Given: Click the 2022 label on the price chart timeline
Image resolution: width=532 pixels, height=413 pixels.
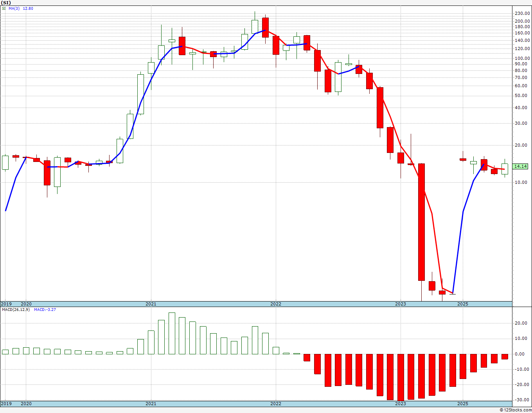Looking at the screenshot, I should tap(276, 304).
